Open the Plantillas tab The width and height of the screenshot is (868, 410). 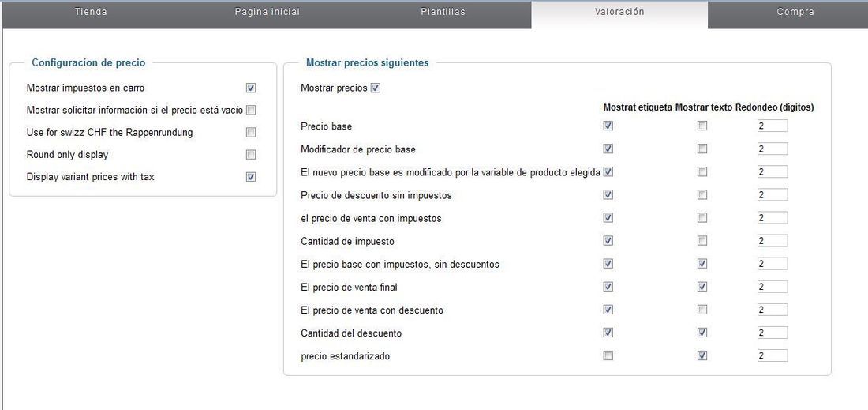pyautogui.click(x=443, y=12)
